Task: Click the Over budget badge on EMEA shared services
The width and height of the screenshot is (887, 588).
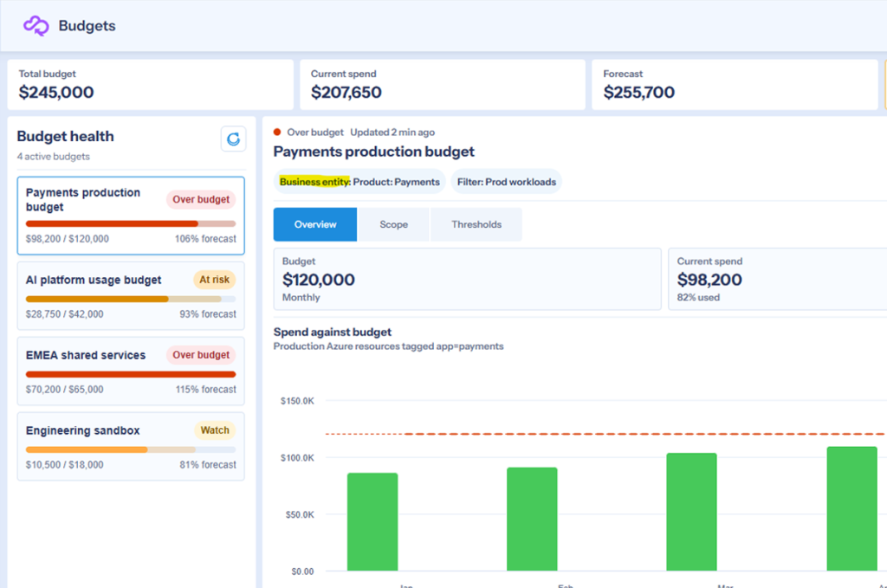Action: 201,355
